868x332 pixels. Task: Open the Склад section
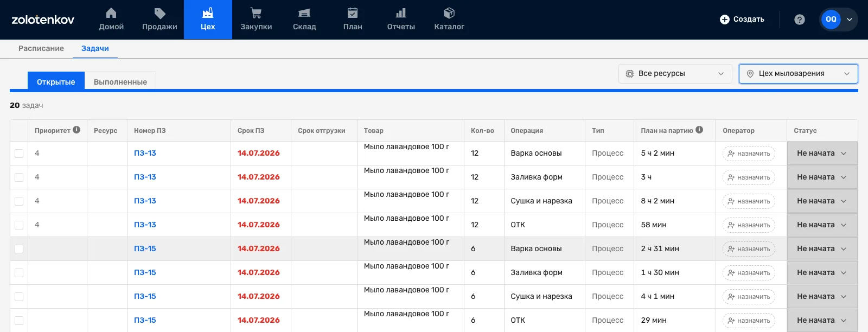[304, 20]
